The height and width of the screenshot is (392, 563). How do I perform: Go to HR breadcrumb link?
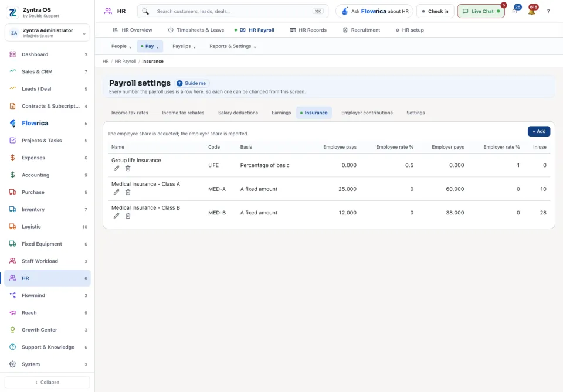(x=106, y=62)
